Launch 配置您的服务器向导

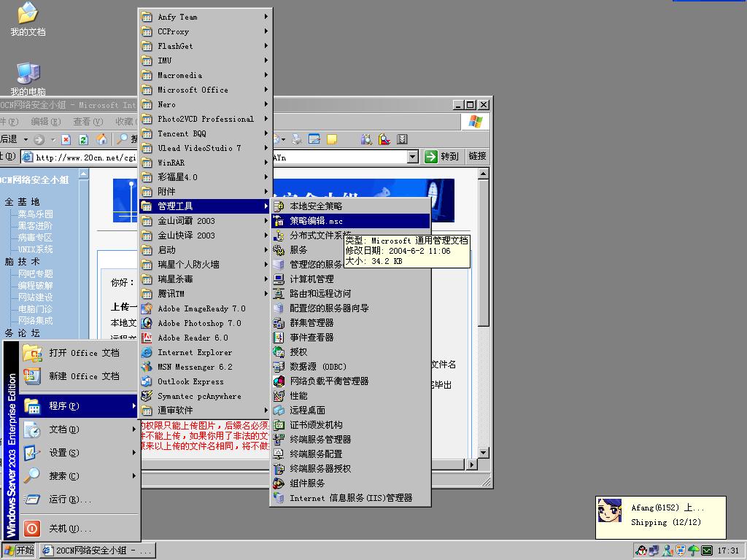tap(351, 308)
